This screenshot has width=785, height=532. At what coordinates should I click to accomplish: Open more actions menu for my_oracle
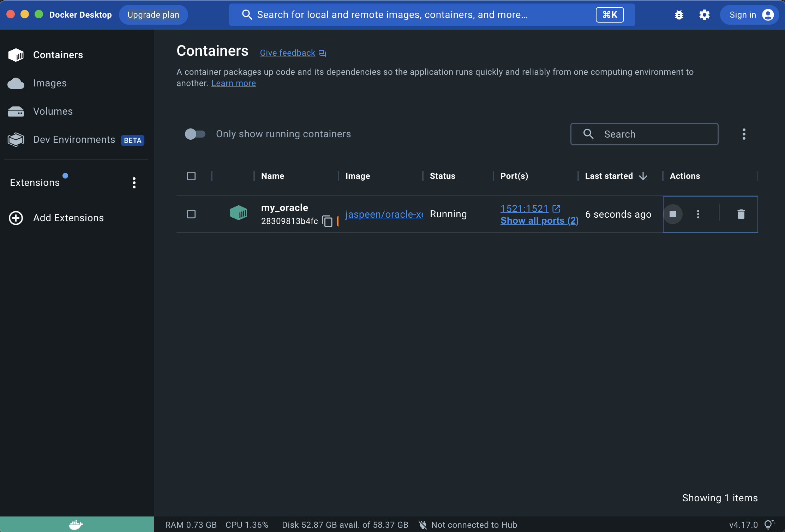point(698,214)
